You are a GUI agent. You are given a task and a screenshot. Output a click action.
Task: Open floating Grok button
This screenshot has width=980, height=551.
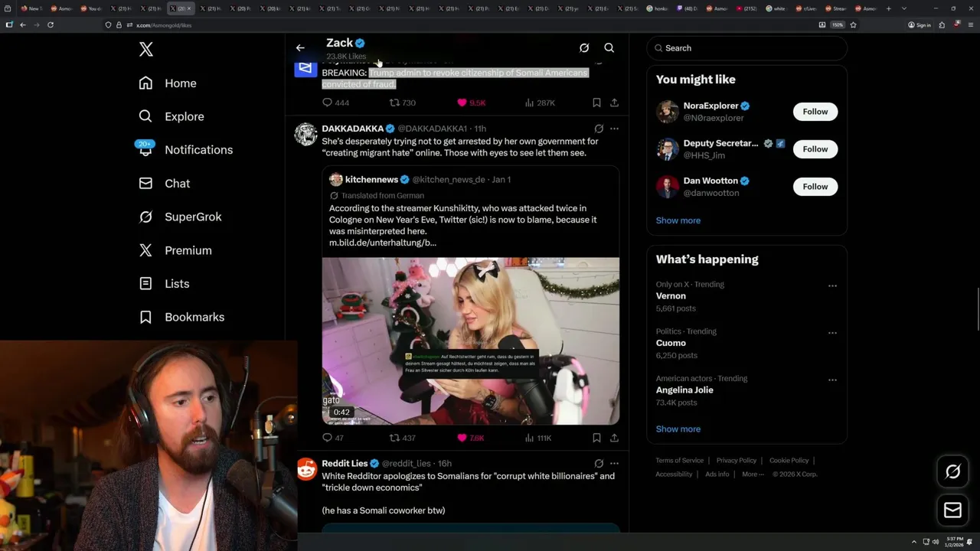point(953,471)
